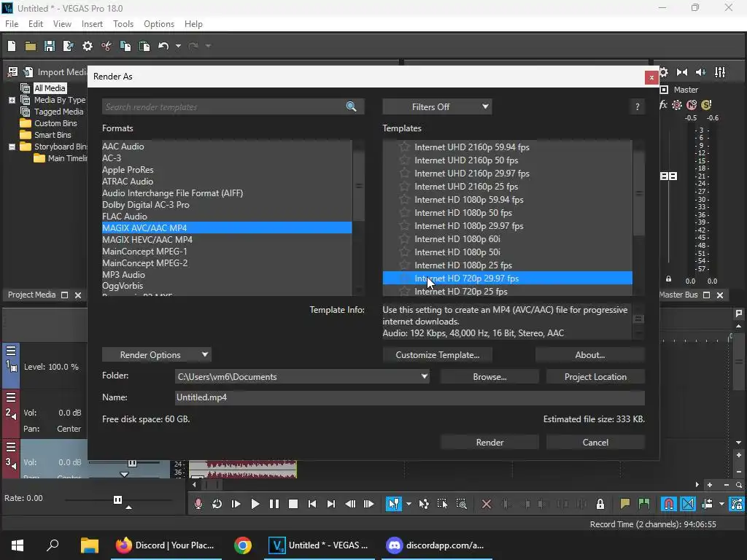
Task: Collapse the Storyboard Bins tree node
Action: tap(12, 147)
